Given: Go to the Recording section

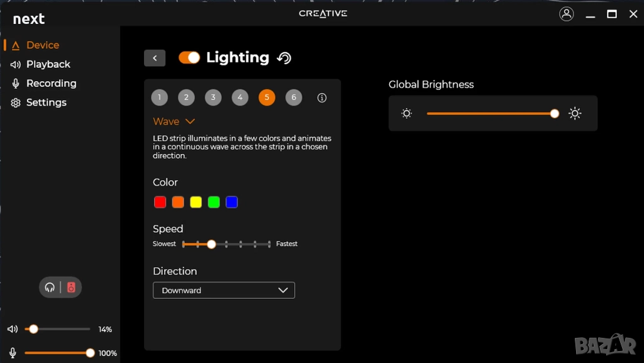Looking at the screenshot, I should pos(51,83).
